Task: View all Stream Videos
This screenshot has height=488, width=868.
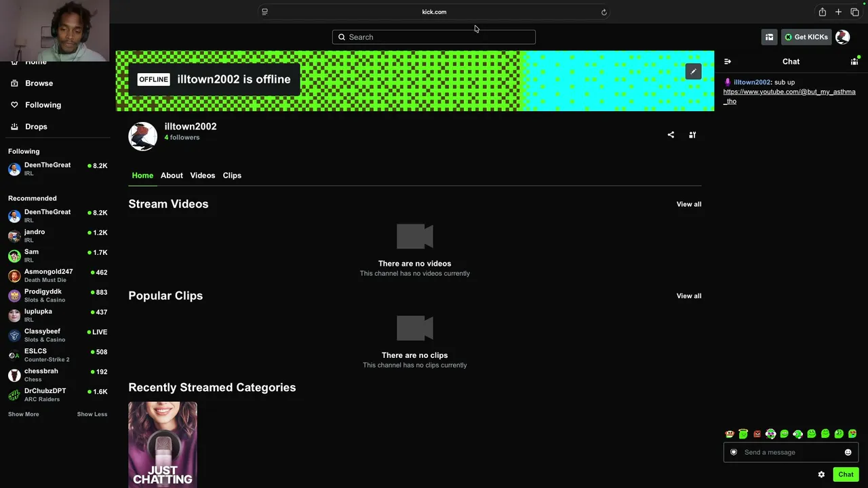Action: (689, 204)
